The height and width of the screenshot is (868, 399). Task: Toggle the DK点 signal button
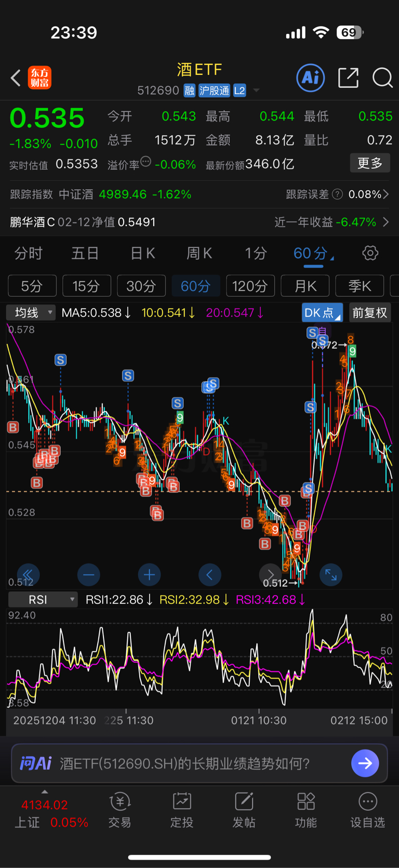coord(322,313)
